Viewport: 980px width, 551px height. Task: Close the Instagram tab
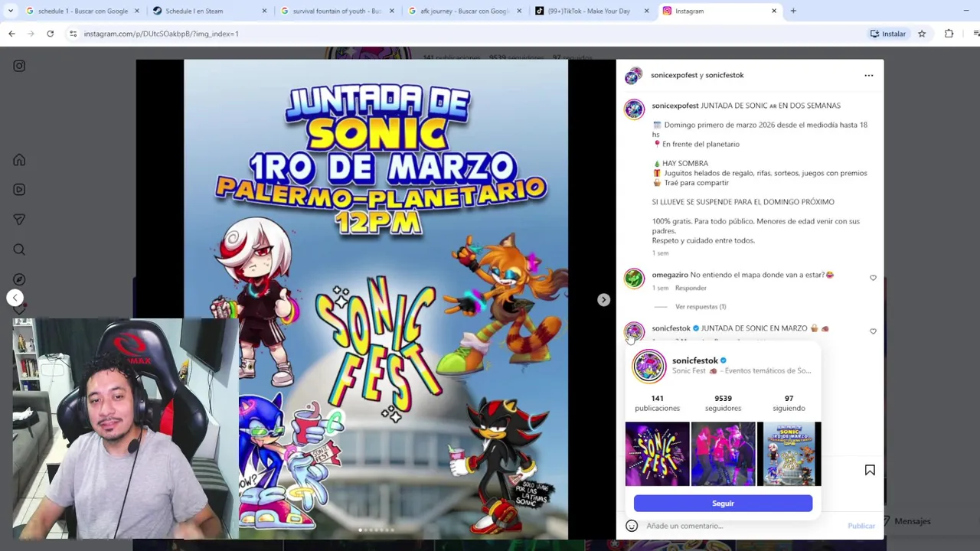[774, 11]
